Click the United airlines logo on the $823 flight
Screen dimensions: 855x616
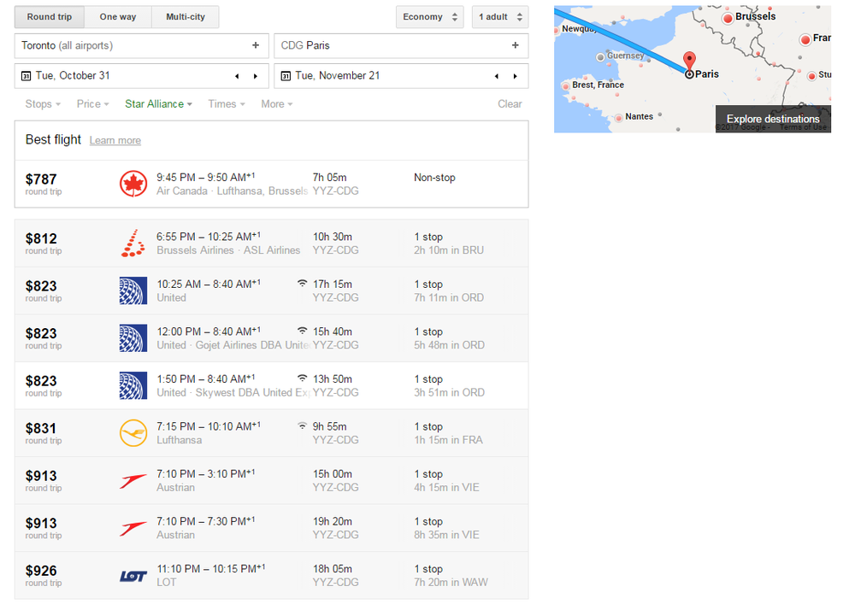(133, 290)
